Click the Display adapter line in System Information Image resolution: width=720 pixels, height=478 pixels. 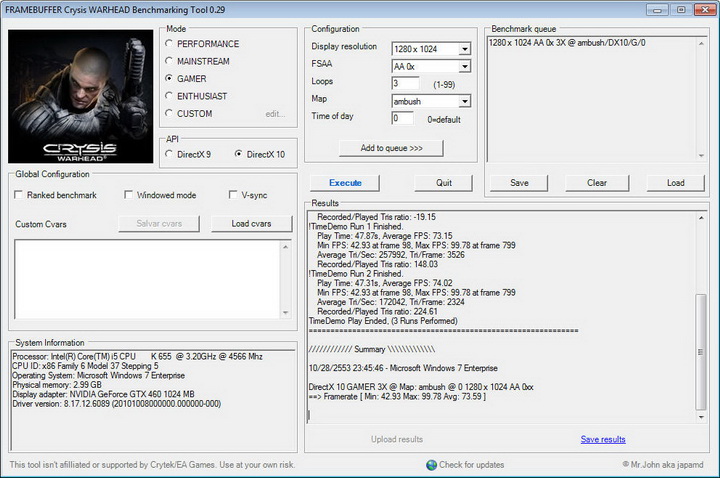click(x=103, y=394)
